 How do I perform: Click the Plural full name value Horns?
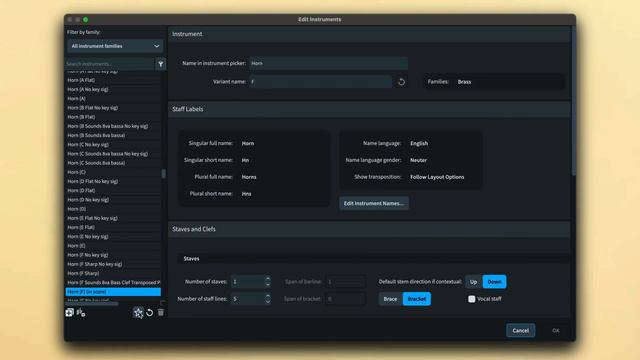[x=249, y=177]
